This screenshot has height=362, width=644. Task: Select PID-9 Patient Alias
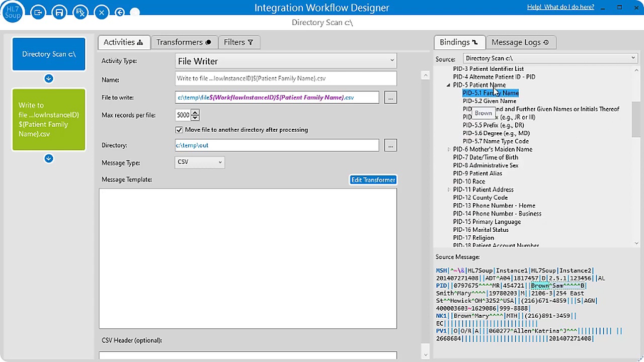(x=477, y=173)
